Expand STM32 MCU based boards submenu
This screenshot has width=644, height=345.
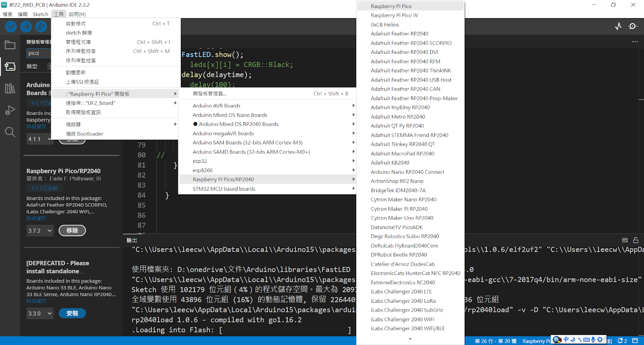click(267, 189)
